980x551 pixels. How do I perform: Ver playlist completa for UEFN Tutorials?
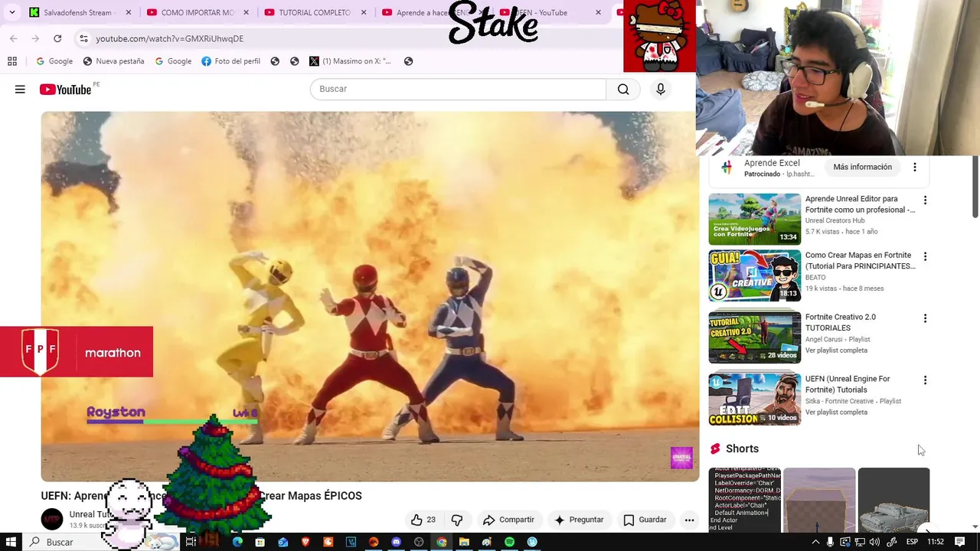point(836,412)
